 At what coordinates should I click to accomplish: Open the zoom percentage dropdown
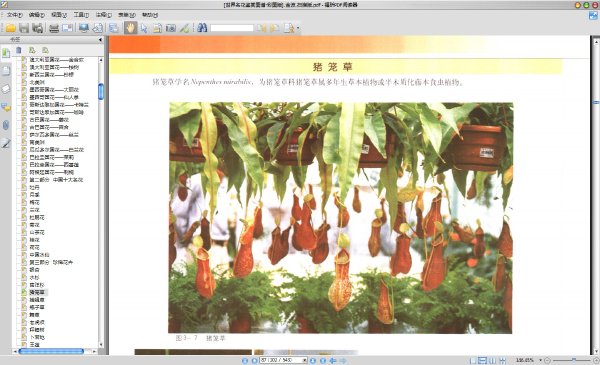[540, 360]
